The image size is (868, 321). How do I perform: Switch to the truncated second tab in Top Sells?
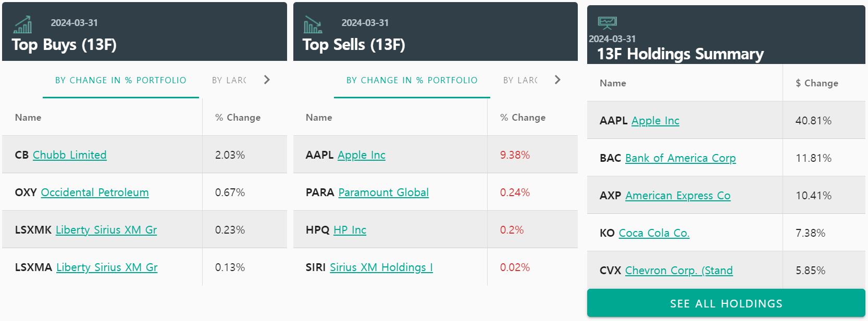click(520, 80)
